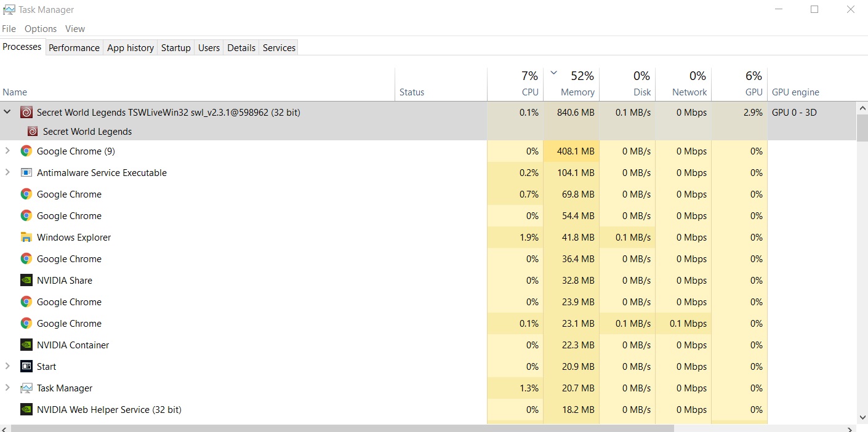This screenshot has height=432, width=868.
Task: Click the horizontal scrollbar left arrow
Action: tap(5, 428)
